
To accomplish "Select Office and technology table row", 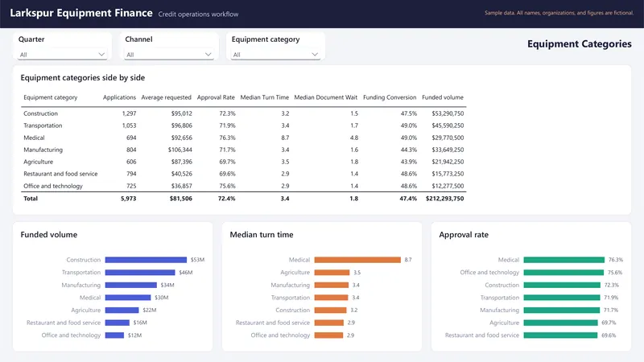I will tap(244, 186).
